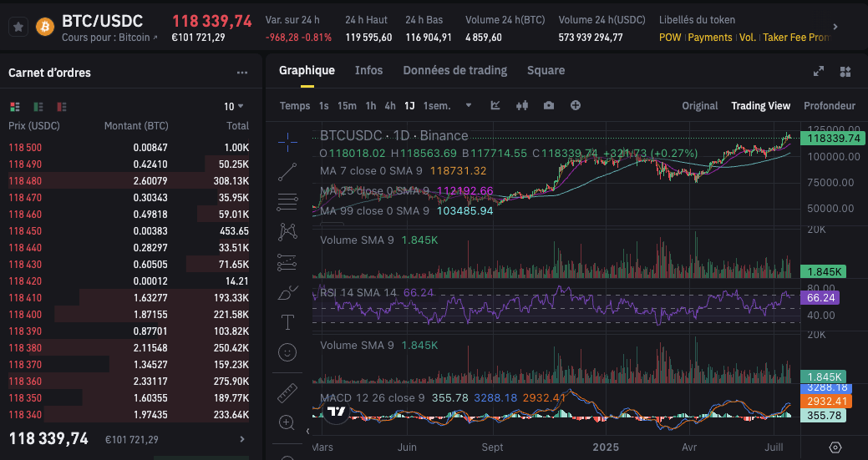
Task: Open the Données de trading tab
Action: point(455,71)
